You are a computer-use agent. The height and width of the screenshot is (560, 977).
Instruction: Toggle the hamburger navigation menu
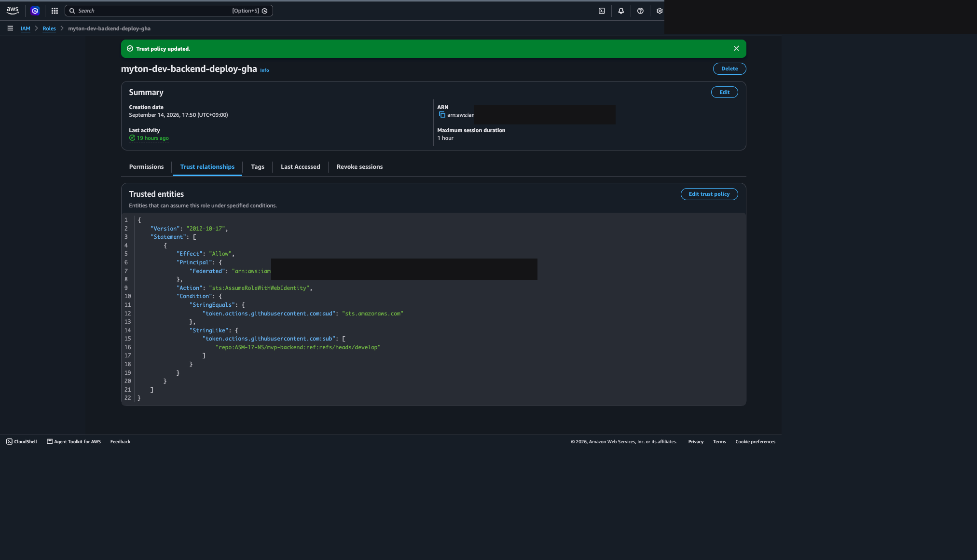point(10,28)
